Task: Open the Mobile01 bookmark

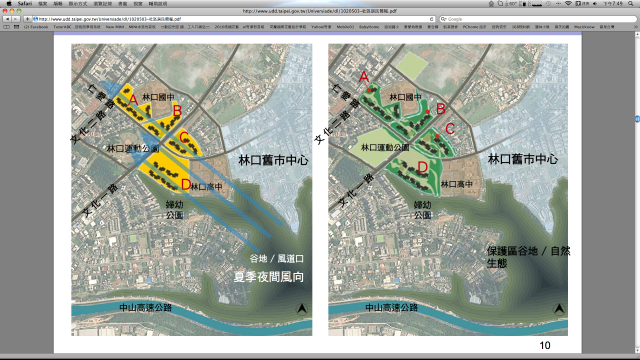Action: [x=345, y=27]
